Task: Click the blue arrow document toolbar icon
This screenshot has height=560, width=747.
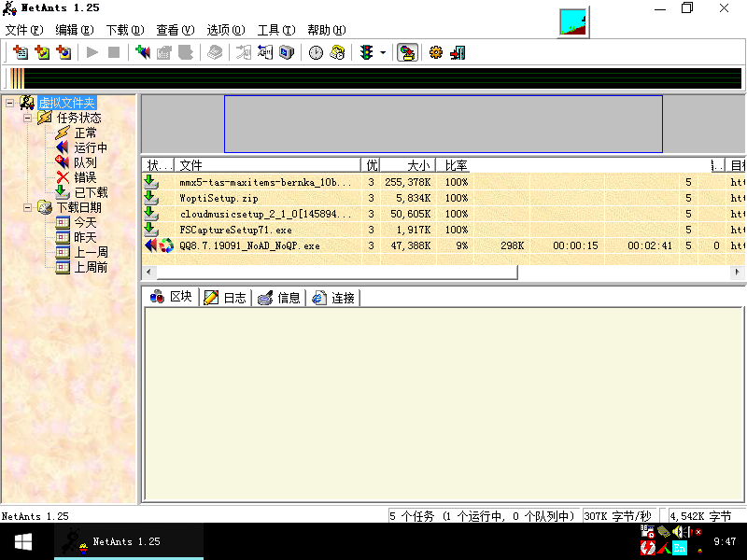Action: (265, 52)
